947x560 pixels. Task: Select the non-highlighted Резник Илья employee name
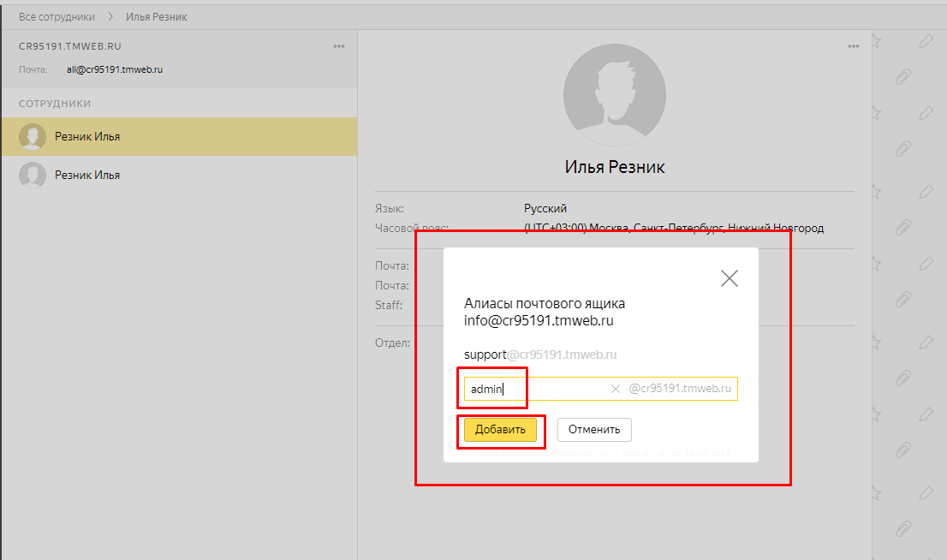[87, 176]
